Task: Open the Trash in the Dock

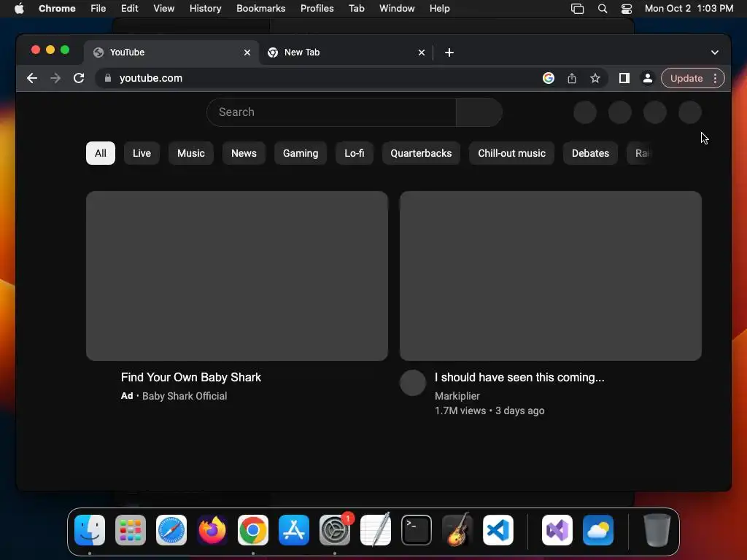Action: coord(657,530)
